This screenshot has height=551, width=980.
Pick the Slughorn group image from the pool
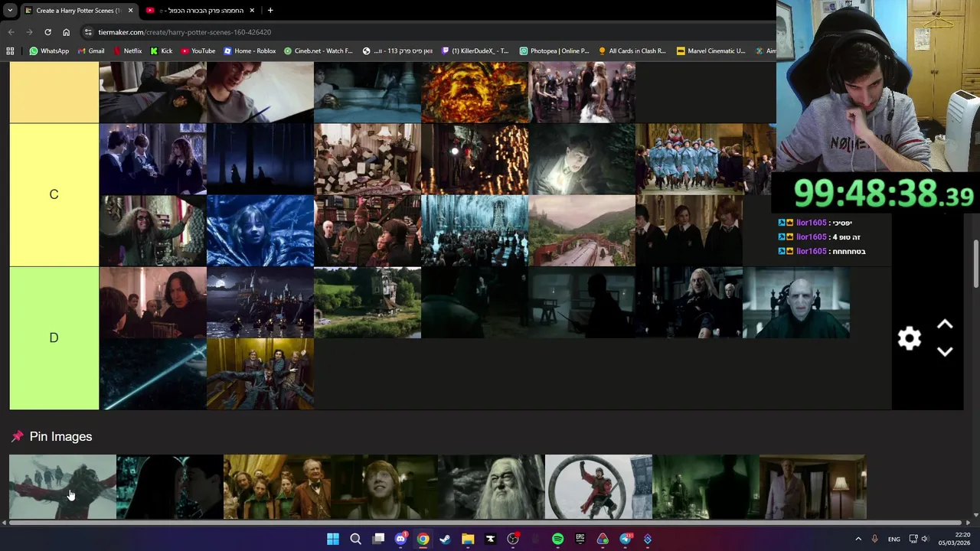click(277, 487)
